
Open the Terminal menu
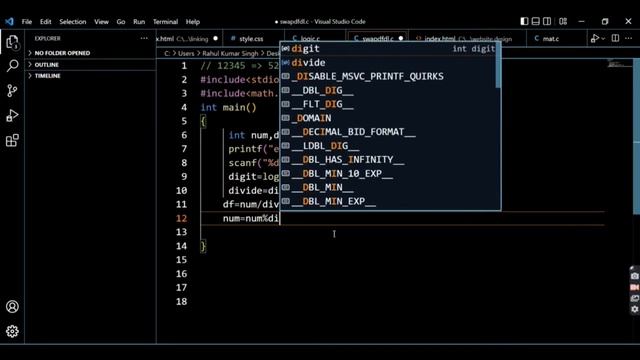click(x=165, y=22)
